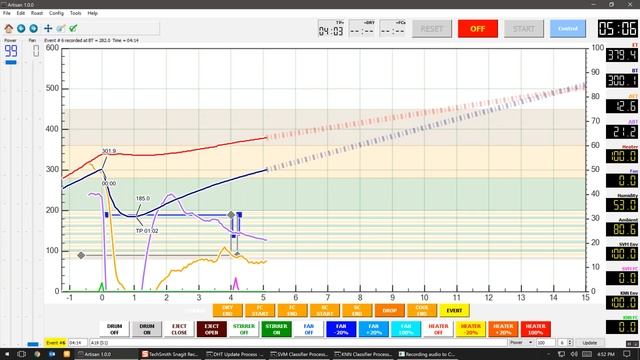Screen dimensions: 640x360
Task: Click the FAN OFF button
Action: click(309, 329)
